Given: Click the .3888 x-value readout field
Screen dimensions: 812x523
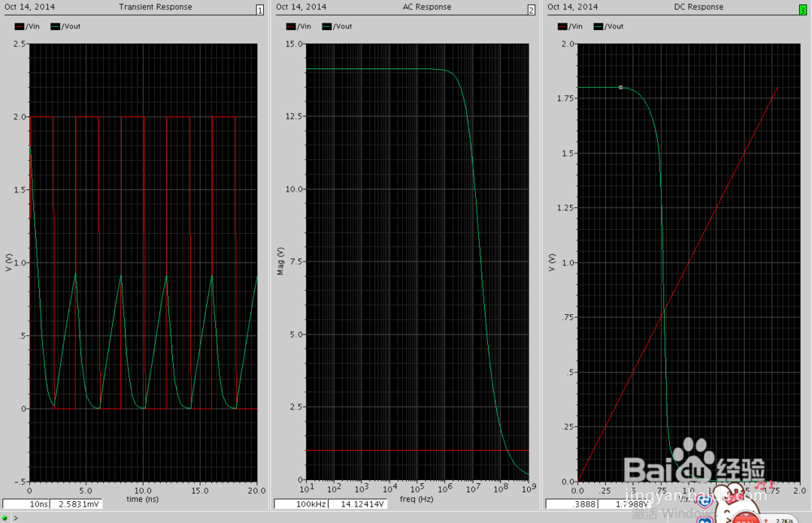Looking at the screenshot, I should [571, 504].
